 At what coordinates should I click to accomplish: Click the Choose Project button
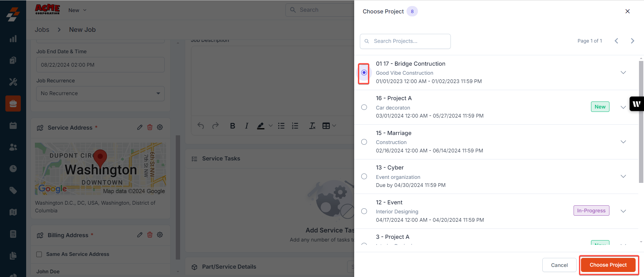608,265
